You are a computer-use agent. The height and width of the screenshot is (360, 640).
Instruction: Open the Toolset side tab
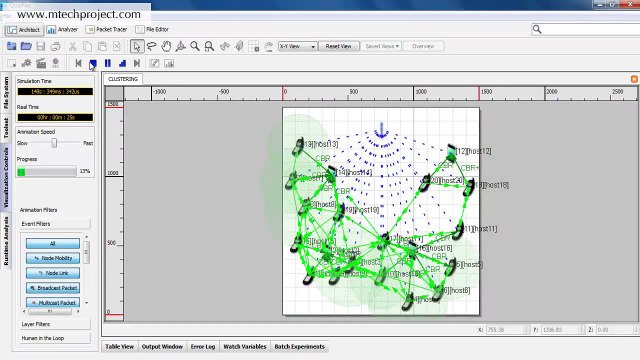tap(6, 128)
